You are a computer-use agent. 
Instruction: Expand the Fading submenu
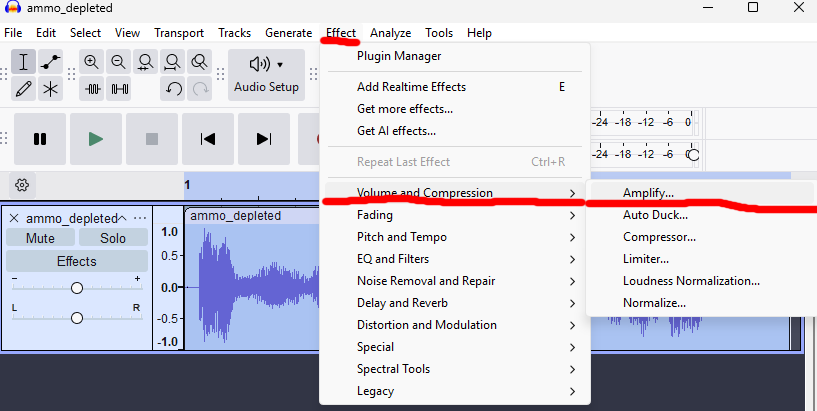pyautogui.click(x=375, y=215)
